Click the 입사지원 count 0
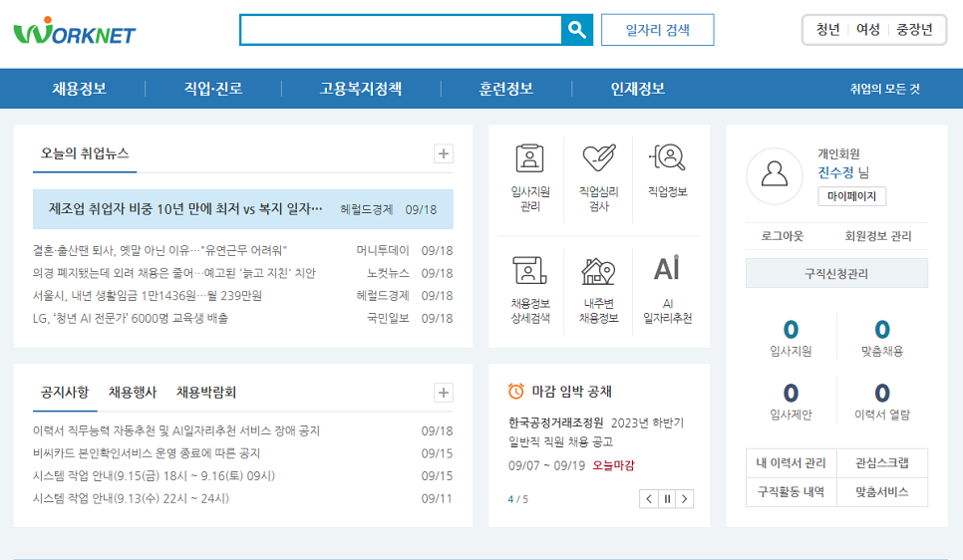This screenshot has width=963, height=560. click(x=792, y=330)
